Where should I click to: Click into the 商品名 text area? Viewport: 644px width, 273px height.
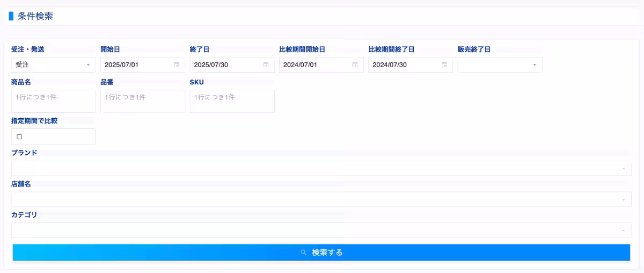coord(53,101)
